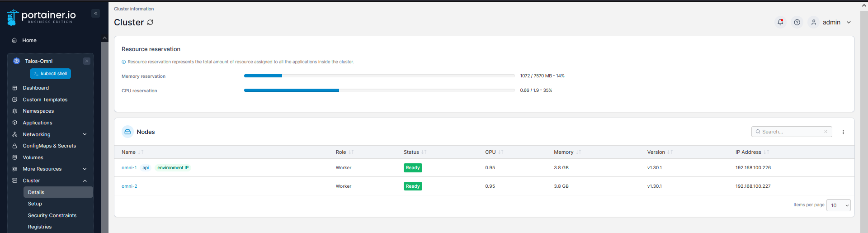The image size is (868, 233).
Task: Expand the Networking sidebar section
Action: (x=50, y=134)
